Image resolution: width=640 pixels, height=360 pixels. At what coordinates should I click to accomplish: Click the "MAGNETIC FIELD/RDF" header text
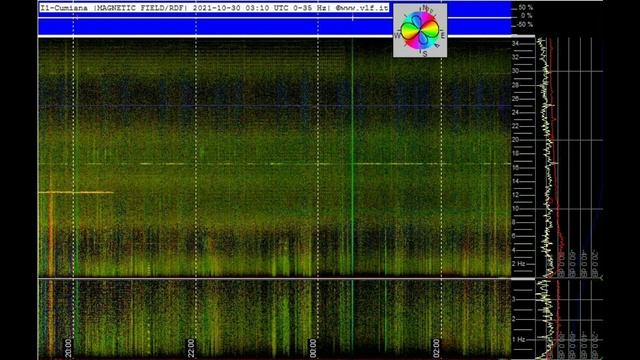pyautogui.click(x=141, y=8)
